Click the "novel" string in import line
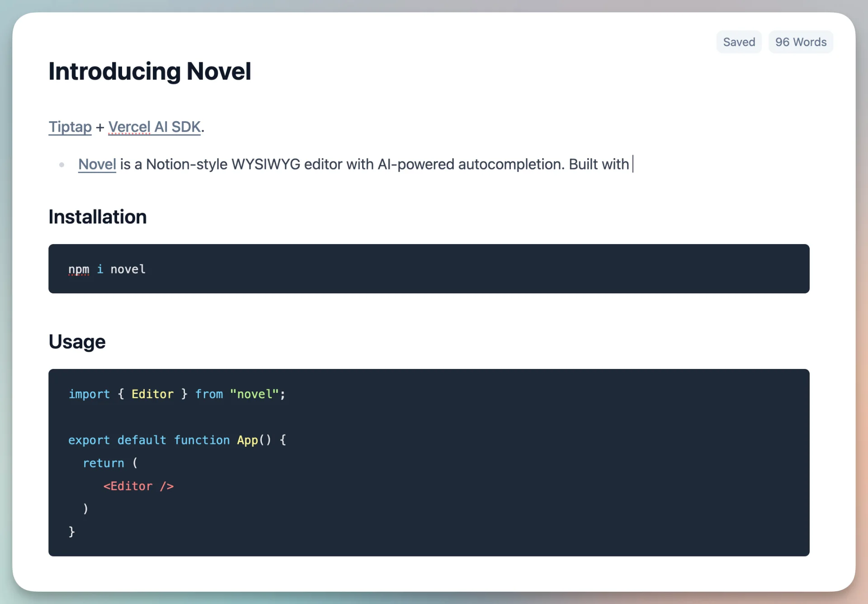 (254, 394)
